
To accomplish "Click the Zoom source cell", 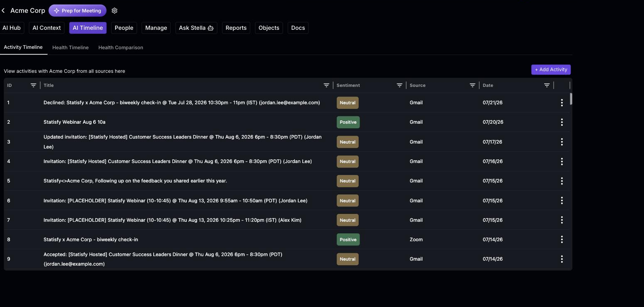I will tap(416, 240).
